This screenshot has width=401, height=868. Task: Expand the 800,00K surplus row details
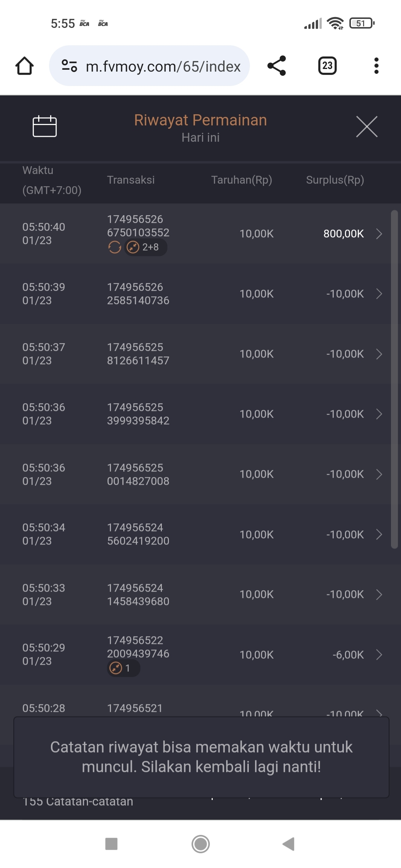click(379, 234)
